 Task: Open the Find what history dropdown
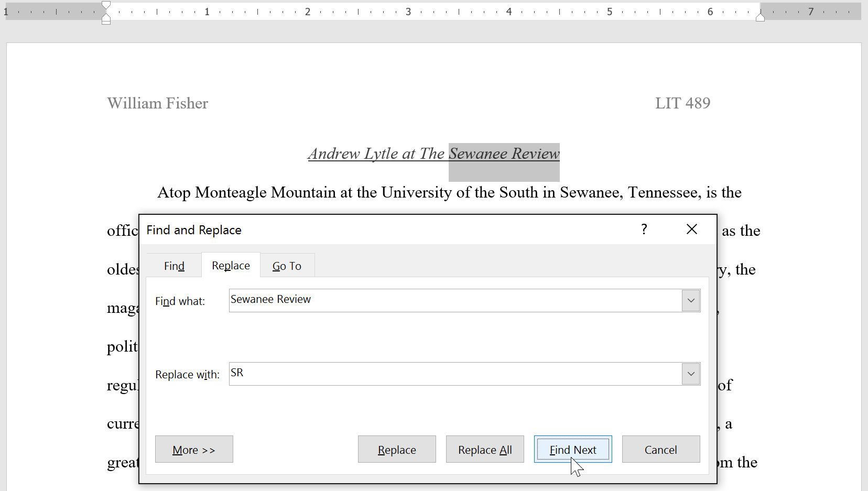[x=690, y=300]
